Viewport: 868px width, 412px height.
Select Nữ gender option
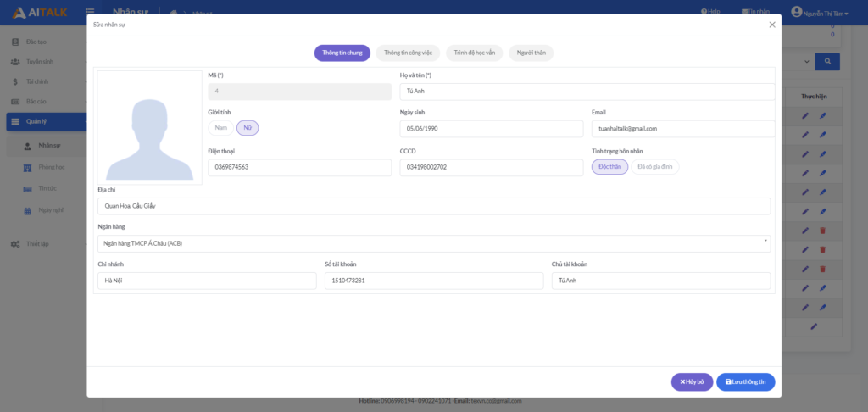248,128
